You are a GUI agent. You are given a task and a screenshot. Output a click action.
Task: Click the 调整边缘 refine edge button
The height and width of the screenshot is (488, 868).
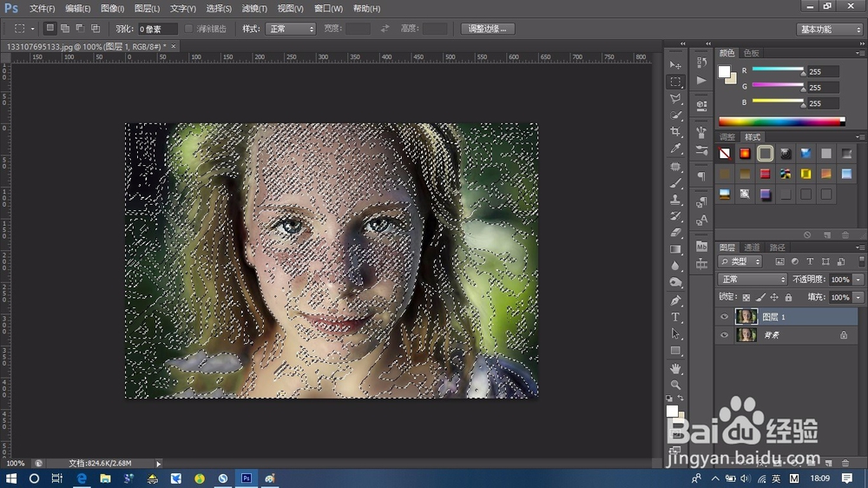tap(488, 29)
